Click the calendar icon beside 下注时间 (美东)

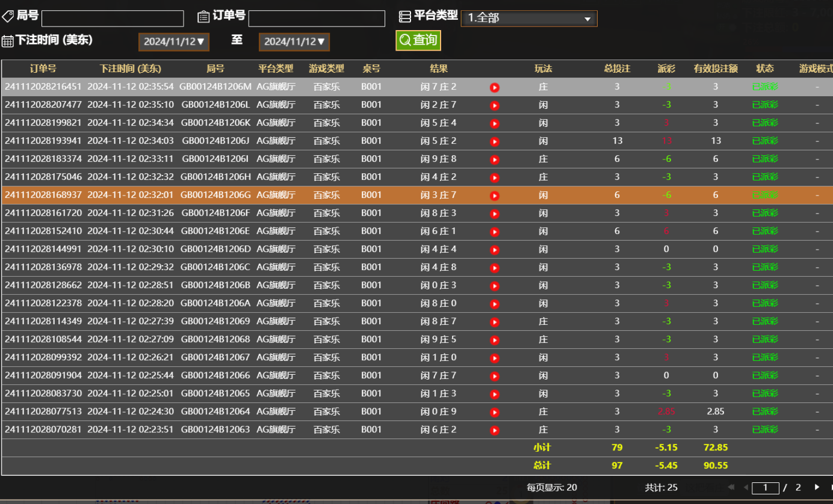point(7,40)
